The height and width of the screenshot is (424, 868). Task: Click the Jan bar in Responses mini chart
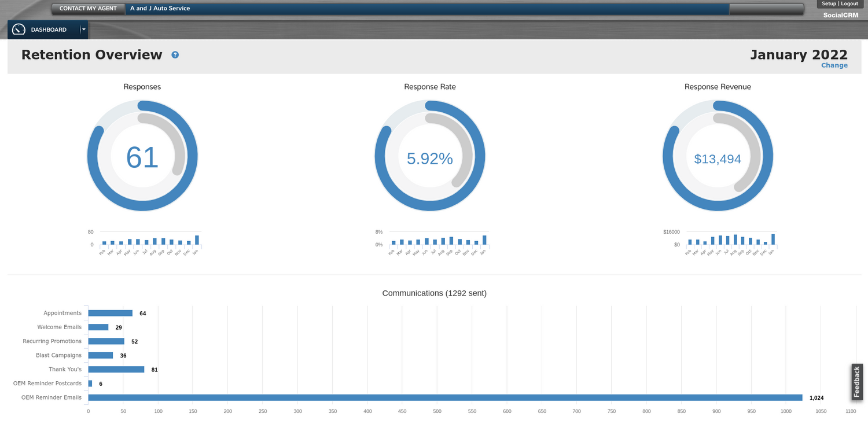point(197,240)
